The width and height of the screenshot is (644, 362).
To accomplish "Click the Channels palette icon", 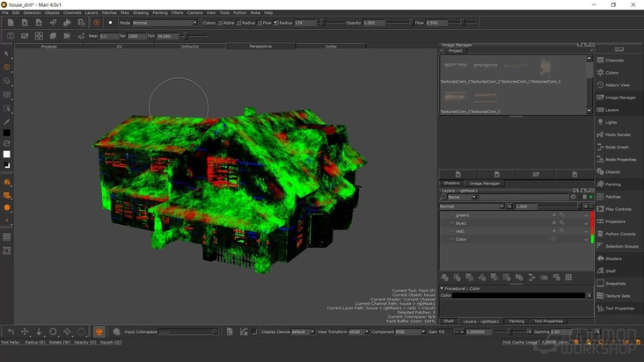I will click(601, 61).
